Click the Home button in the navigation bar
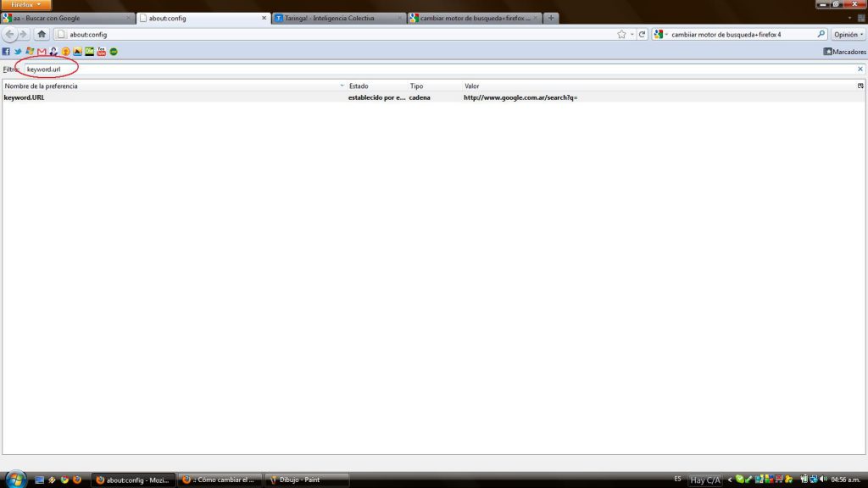Image resolution: width=868 pixels, height=488 pixels. [x=42, y=35]
